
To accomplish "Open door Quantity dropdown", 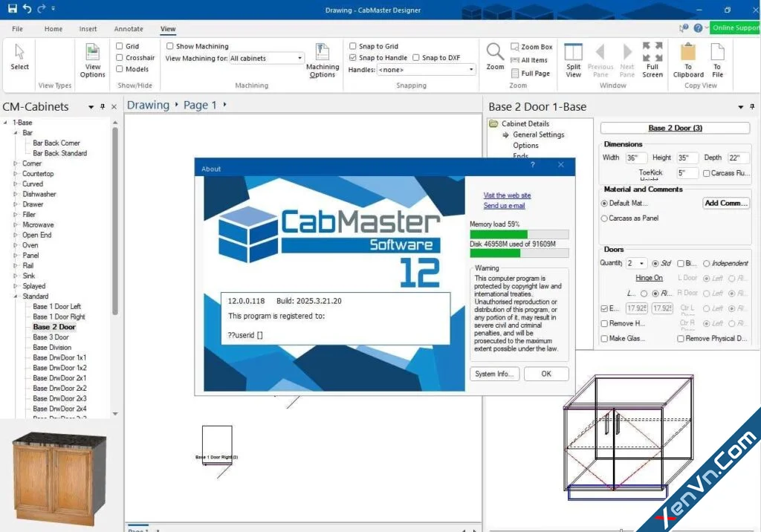I will pyautogui.click(x=641, y=263).
